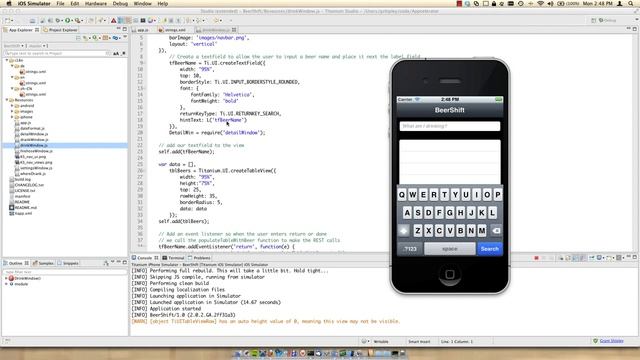This screenshot has height=360, width=640.
Task: Open the Hardware menu in the menu bar
Action: coord(96,4)
